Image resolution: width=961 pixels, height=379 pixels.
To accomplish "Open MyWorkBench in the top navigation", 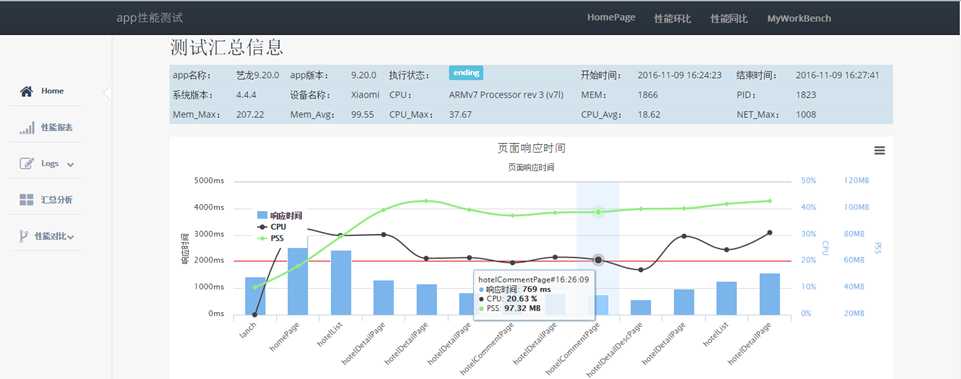I will pos(799,18).
